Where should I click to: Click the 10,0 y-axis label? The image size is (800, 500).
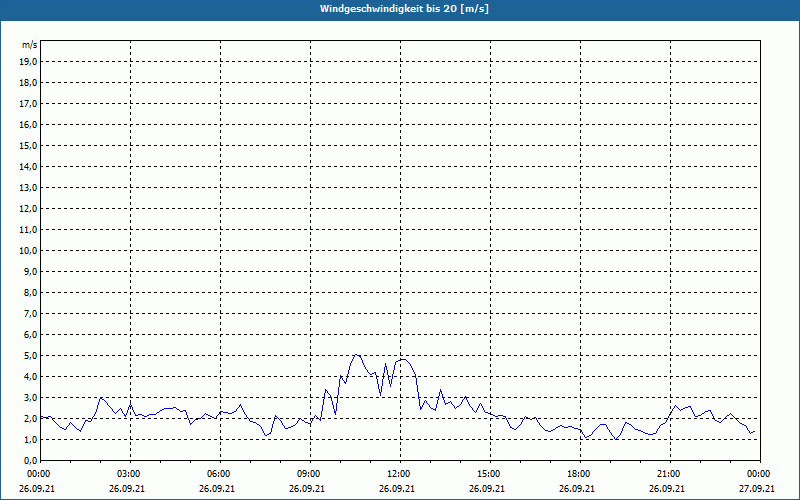[28, 251]
